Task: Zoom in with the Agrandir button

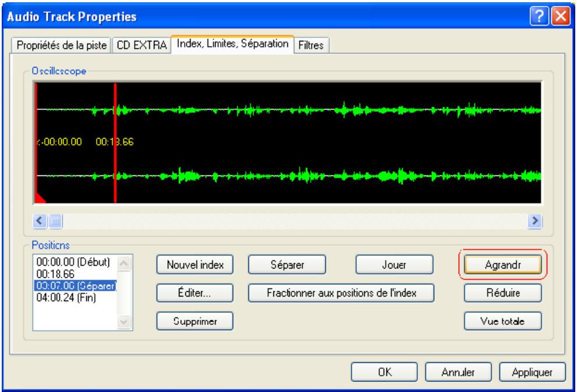Action: pyautogui.click(x=502, y=265)
